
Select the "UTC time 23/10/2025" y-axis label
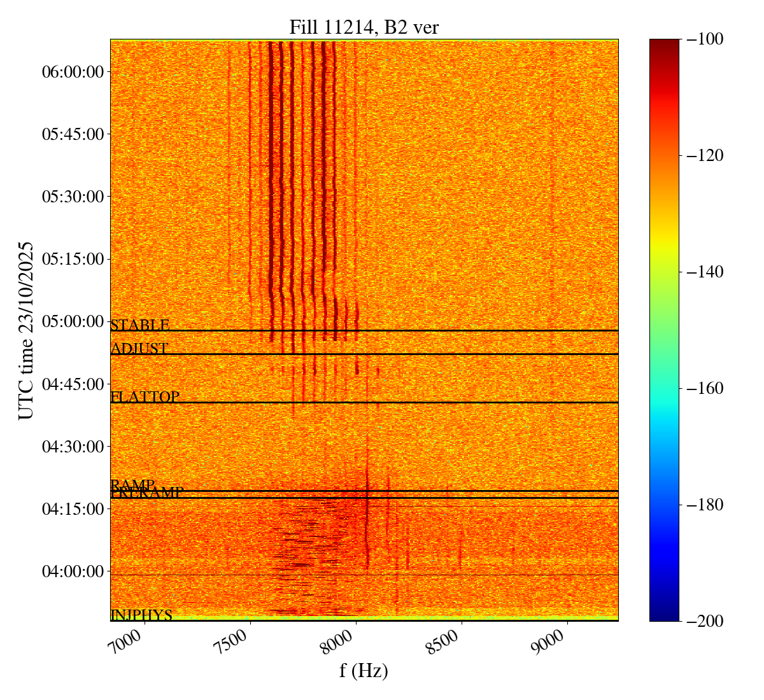click(25, 330)
